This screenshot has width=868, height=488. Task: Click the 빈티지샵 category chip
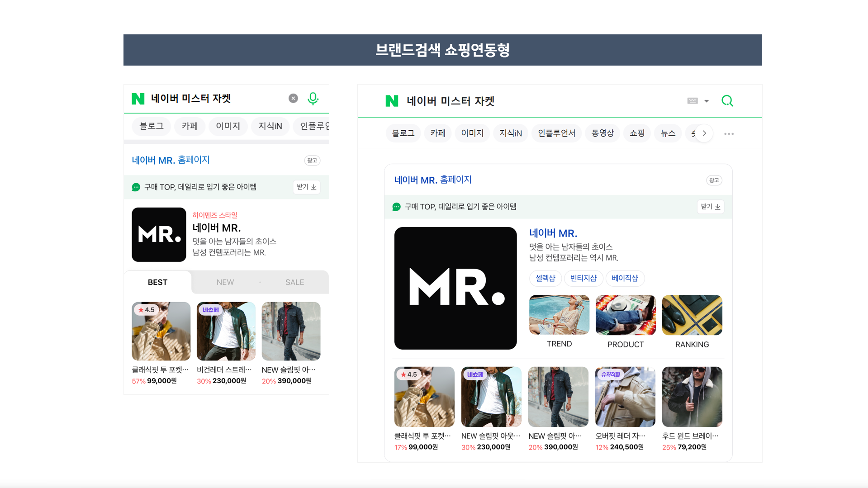point(583,278)
